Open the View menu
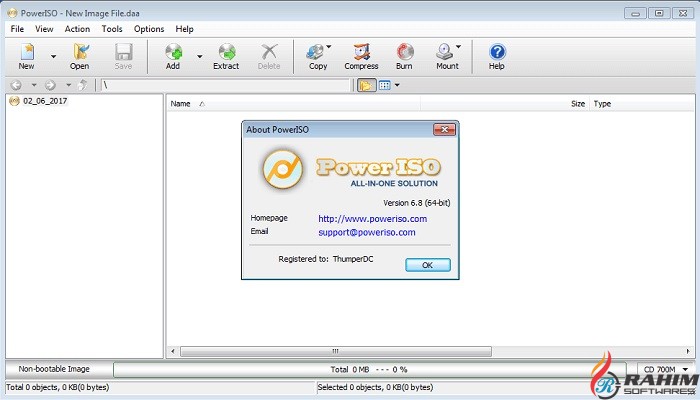This screenshot has height=400, width=700. pyautogui.click(x=44, y=29)
